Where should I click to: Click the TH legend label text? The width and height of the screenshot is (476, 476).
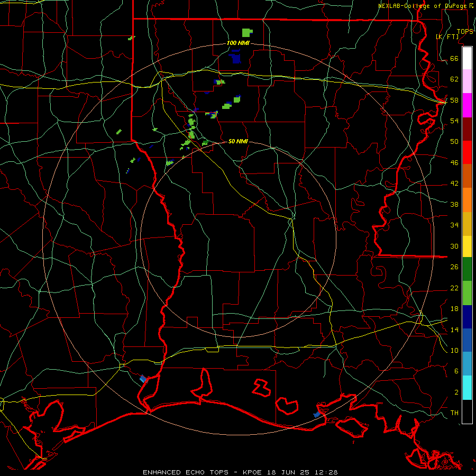[x=454, y=413]
